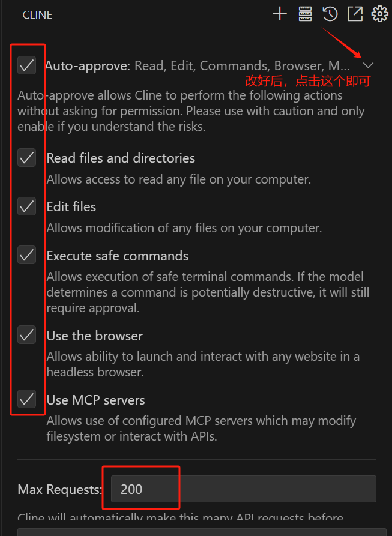
Task: Disable the Execute safe commands checkbox
Action: [26, 256]
